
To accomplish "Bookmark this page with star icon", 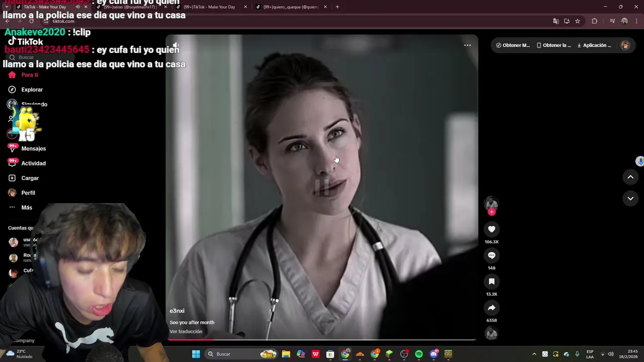I will [x=578, y=21].
